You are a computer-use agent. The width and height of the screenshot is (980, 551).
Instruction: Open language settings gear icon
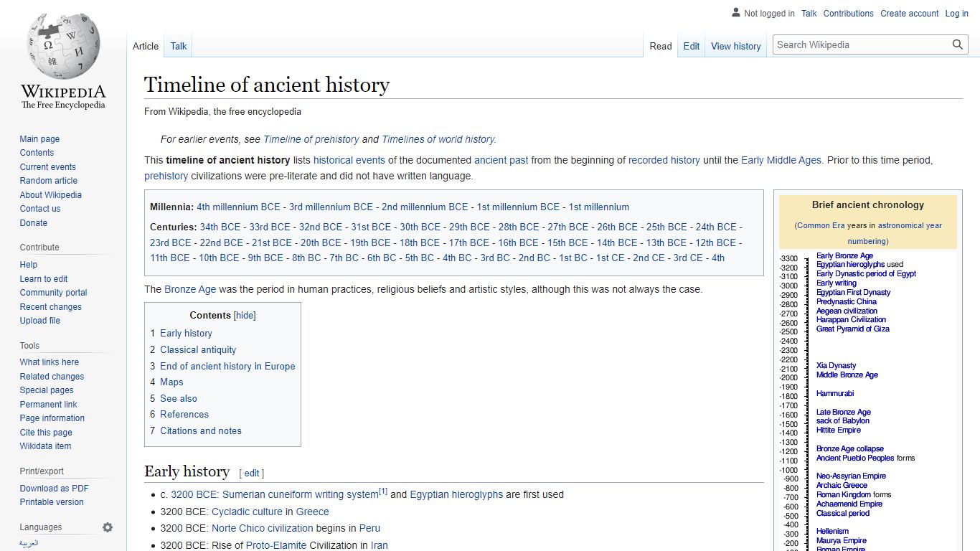[x=108, y=527]
